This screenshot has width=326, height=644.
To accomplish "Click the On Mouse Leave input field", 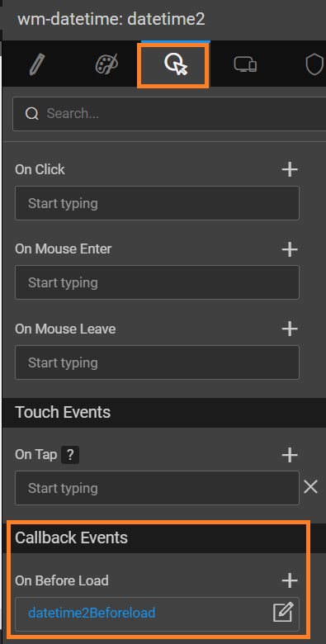I will pos(158,362).
